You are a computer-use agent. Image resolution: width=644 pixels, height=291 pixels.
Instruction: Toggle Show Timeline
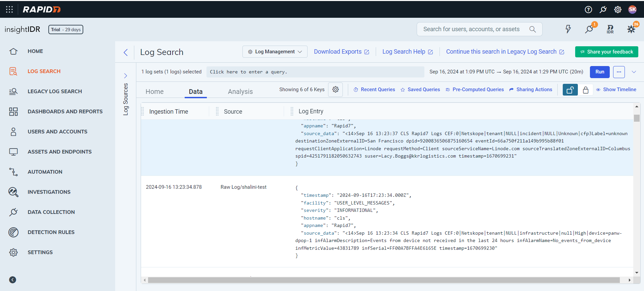coord(616,90)
